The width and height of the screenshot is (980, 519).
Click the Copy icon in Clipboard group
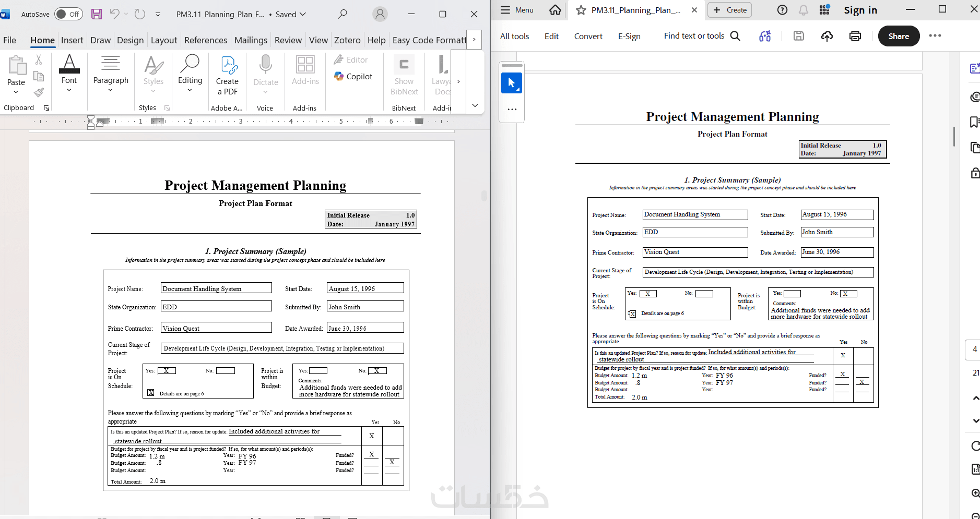tap(39, 76)
